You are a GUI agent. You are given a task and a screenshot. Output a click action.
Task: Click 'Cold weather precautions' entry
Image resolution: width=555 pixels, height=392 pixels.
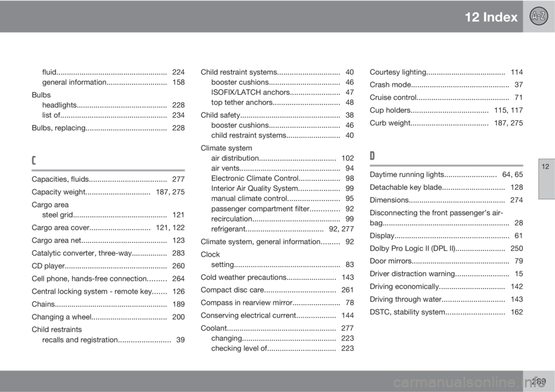pos(277,278)
